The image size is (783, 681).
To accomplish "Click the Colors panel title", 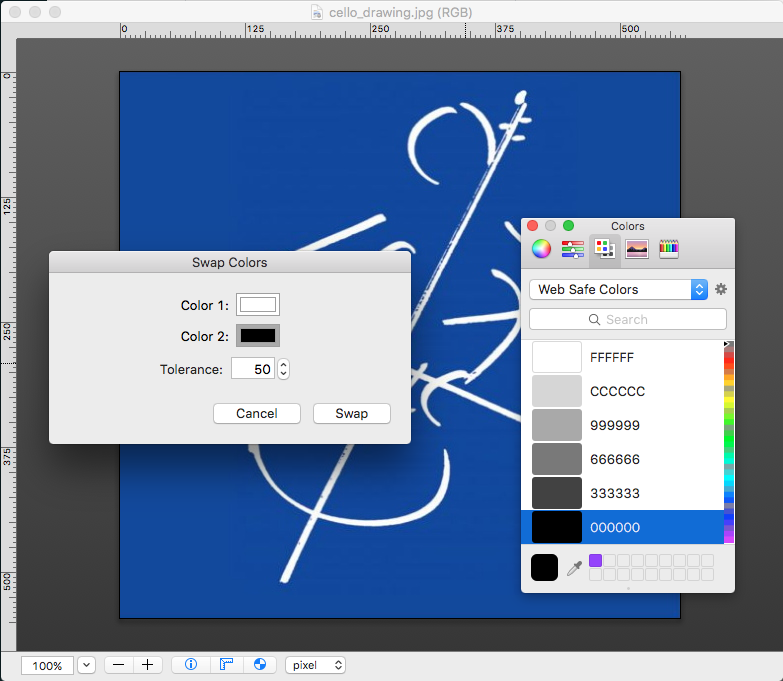I will tap(628, 226).
